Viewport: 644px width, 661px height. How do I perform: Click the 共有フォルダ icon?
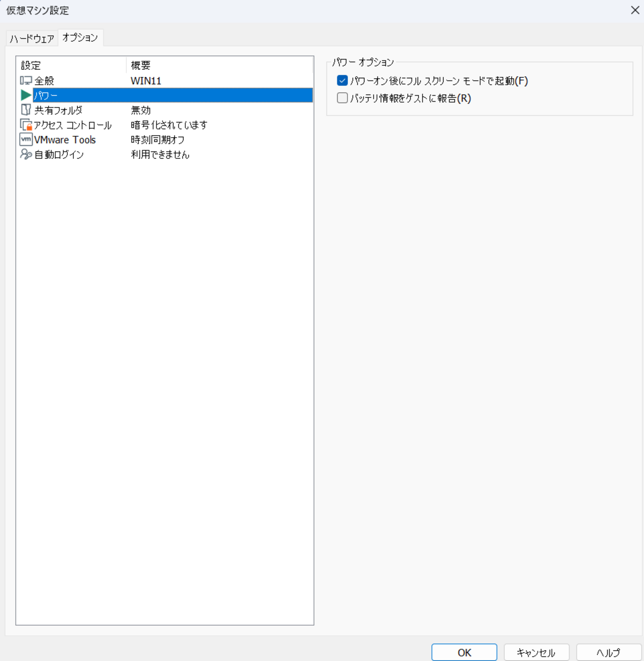(26, 110)
